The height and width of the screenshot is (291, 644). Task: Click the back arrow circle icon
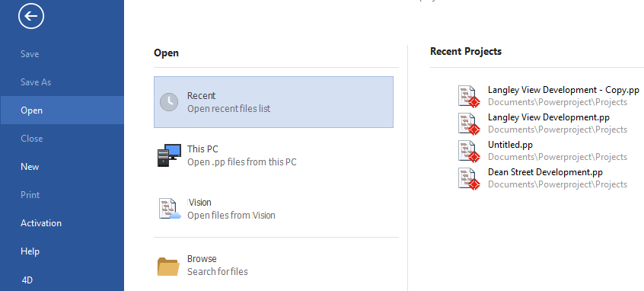click(30, 16)
